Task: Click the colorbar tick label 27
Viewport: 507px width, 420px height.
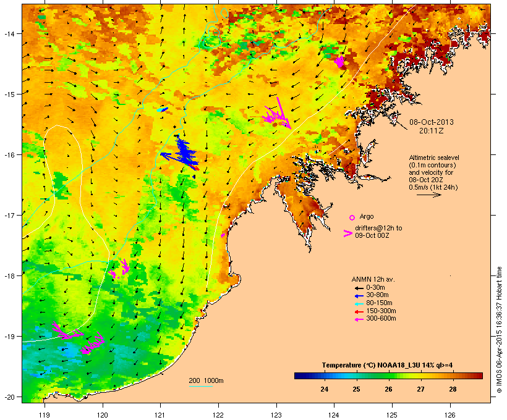Action: click(x=420, y=389)
